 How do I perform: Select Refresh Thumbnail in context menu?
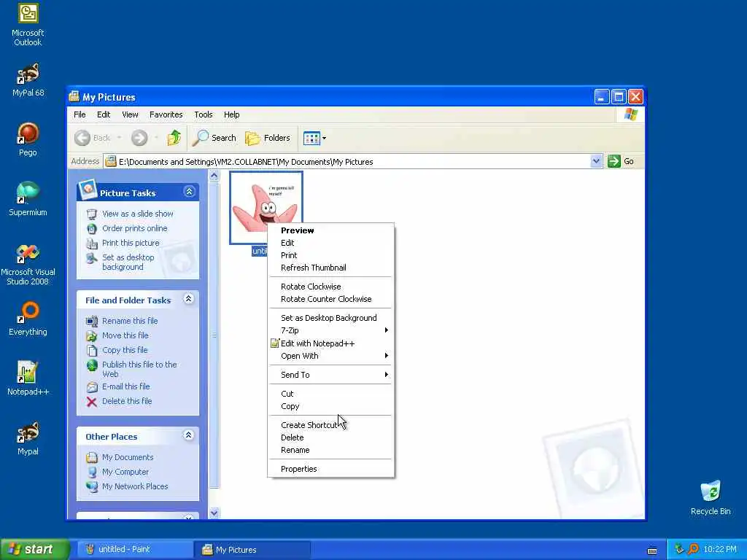[330, 268]
